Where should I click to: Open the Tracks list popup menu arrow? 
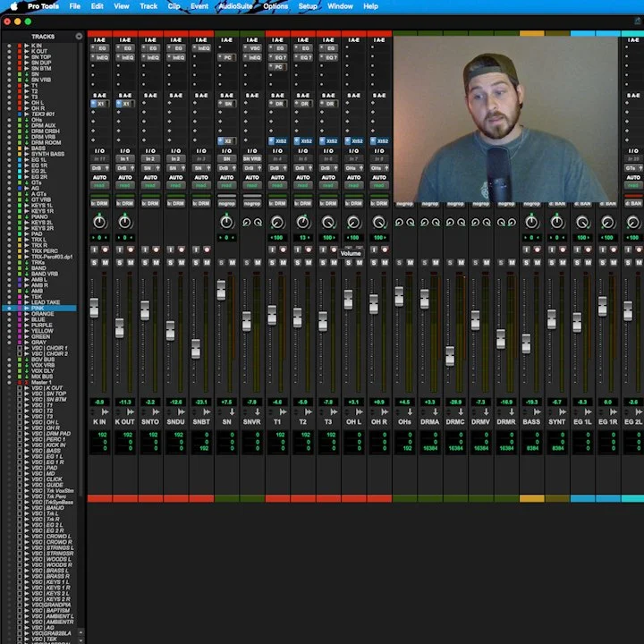79,37
